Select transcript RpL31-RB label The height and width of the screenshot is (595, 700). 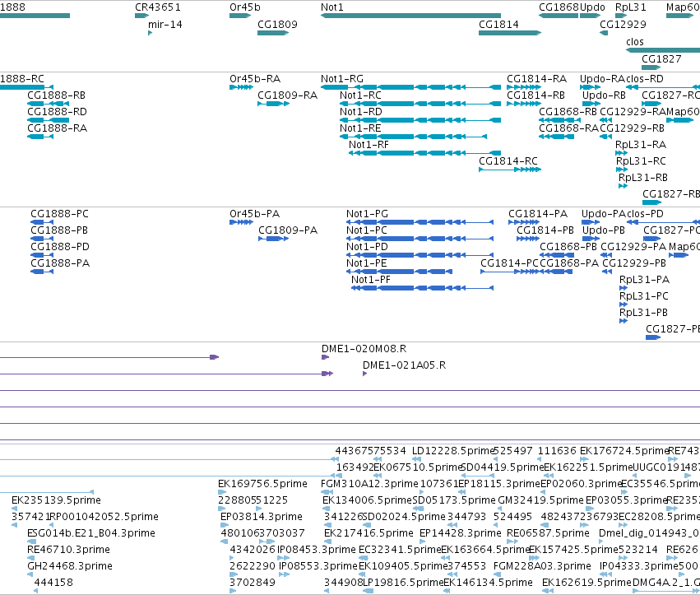tap(643, 178)
